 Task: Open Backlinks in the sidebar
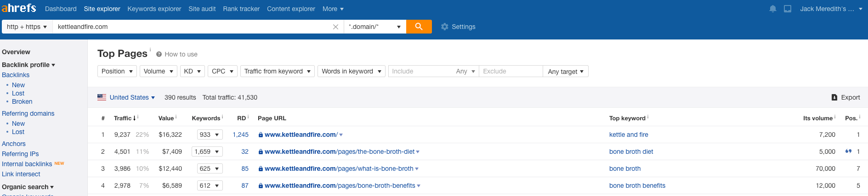click(16, 75)
